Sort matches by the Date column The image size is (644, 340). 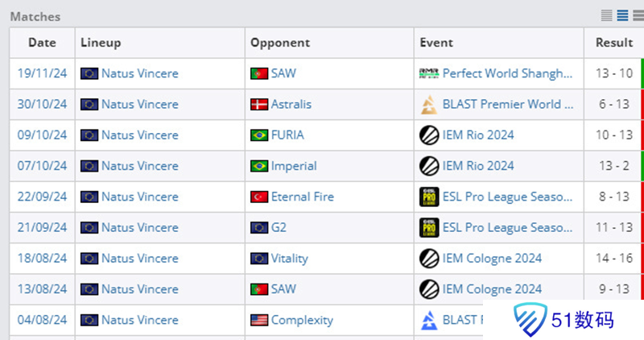[42, 43]
